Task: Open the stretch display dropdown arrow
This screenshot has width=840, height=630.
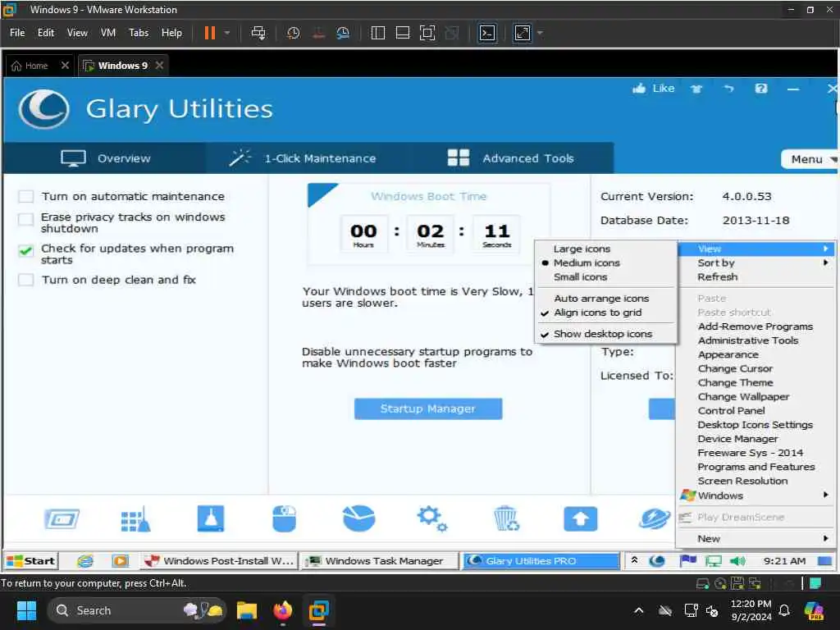Action: pos(540,33)
